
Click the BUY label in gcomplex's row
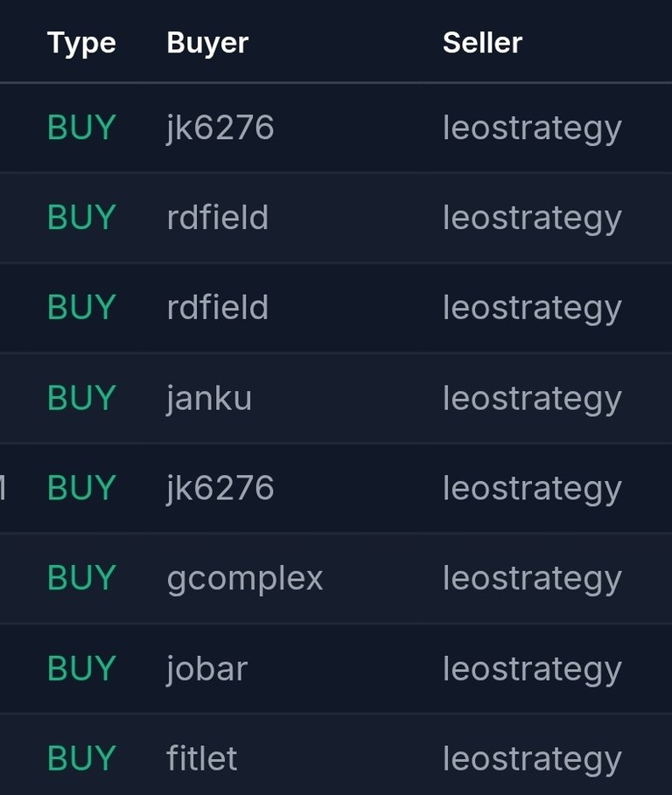[x=81, y=578]
